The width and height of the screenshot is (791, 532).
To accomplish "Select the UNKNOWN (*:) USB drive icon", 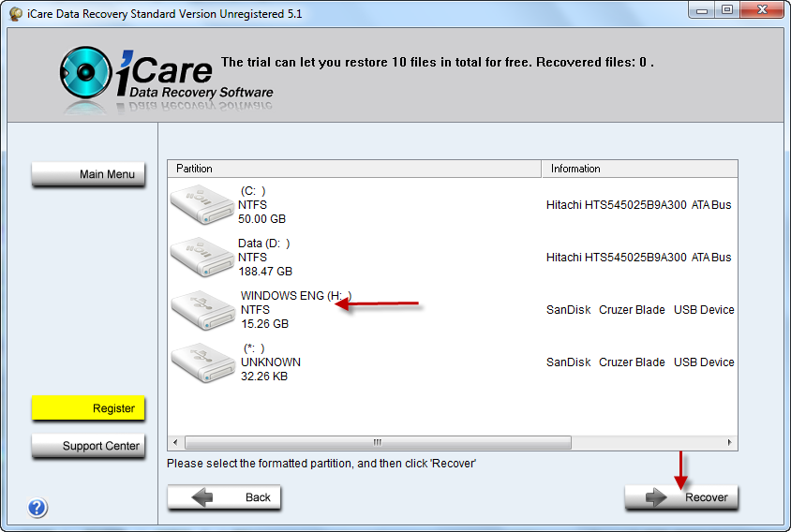I will pos(202,362).
